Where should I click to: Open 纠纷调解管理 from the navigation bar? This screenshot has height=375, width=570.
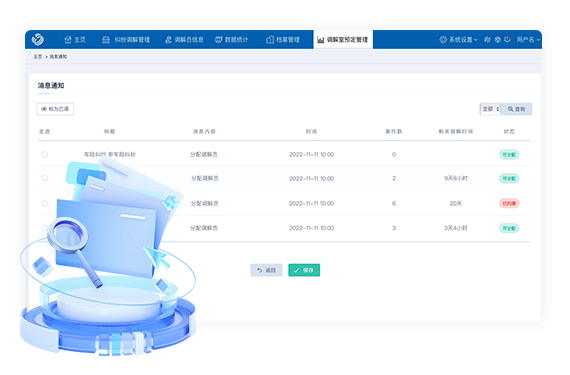click(x=126, y=40)
